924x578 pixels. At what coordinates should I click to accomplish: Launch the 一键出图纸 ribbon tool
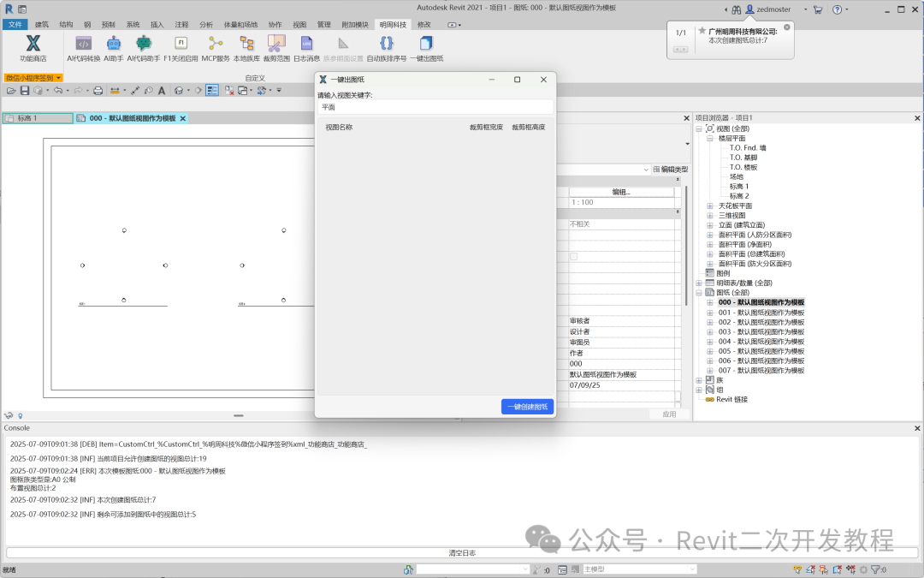(x=427, y=48)
